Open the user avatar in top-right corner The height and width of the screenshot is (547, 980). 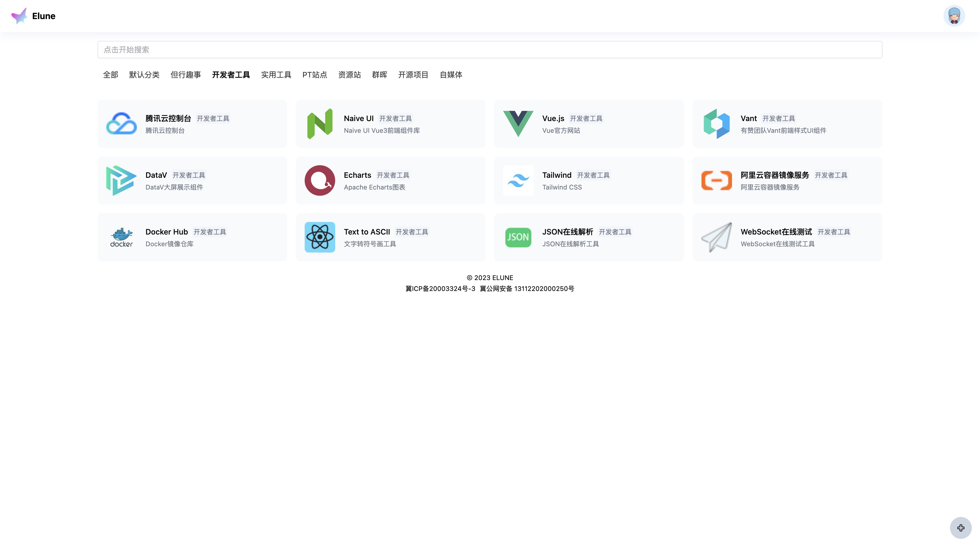tap(954, 16)
